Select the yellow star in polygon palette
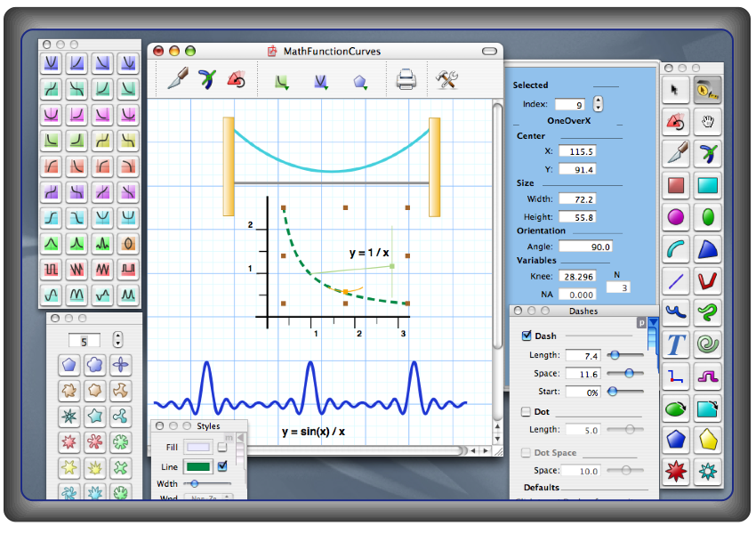756x534 pixels. tap(69, 467)
